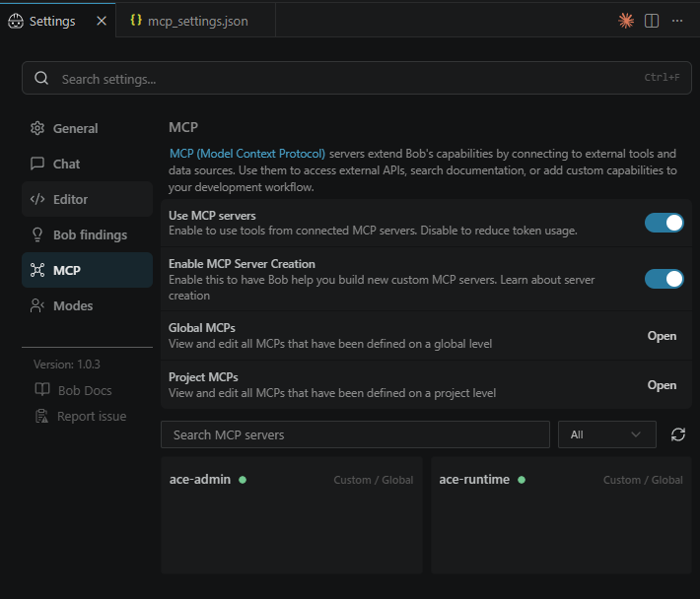Click the Editor code brackets icon

tap(37, 199)
